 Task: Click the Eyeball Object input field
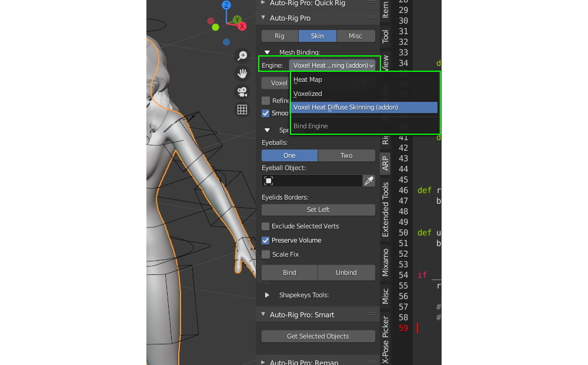pos(312,181)
